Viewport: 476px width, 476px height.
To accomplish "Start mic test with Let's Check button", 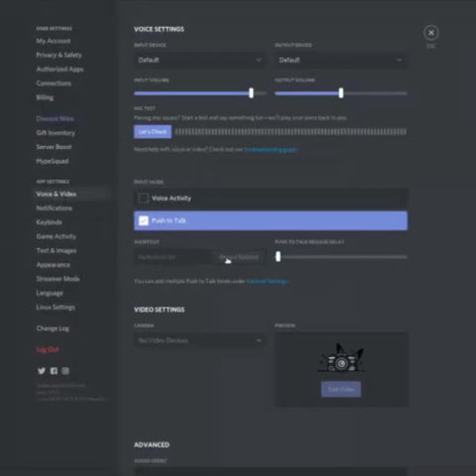I will tap(153, 132).
